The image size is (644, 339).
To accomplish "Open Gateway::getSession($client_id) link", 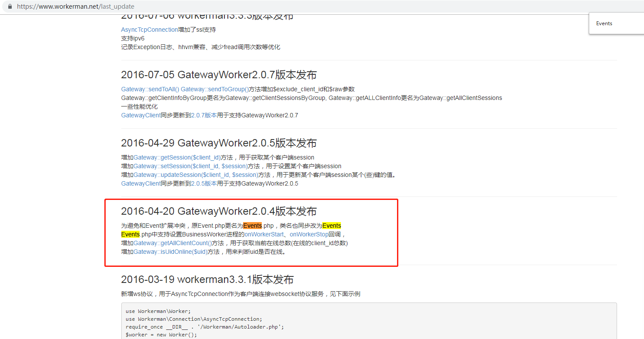I will coord(177,157).
